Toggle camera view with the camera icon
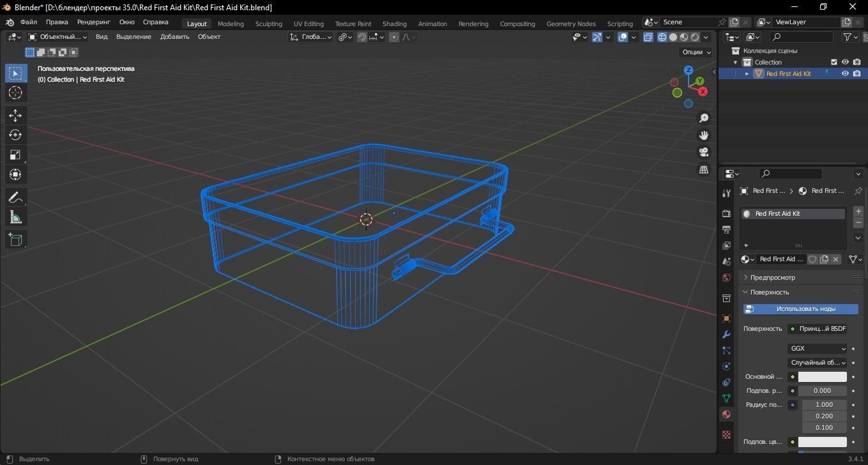868x465 pixels. pyautogui.click(x=704, y=152)
